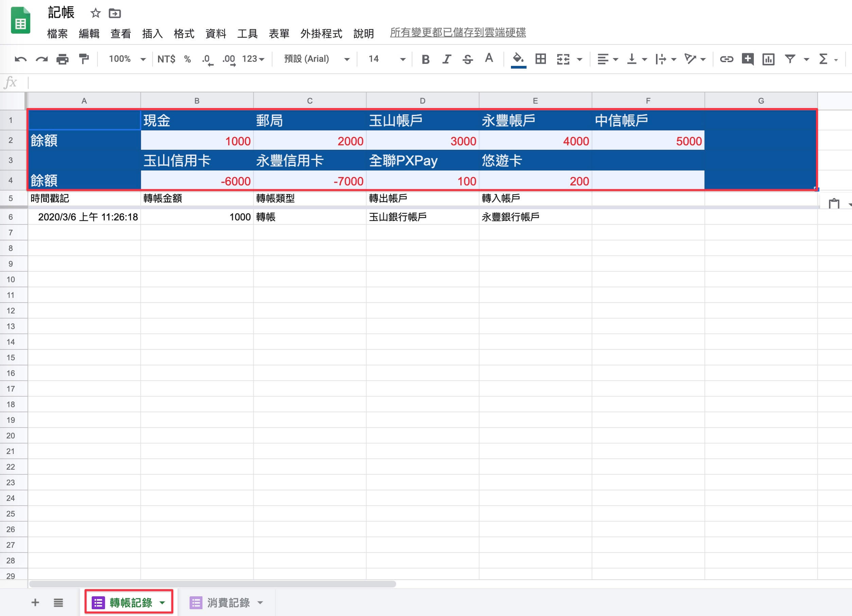This screenshot has height=616, width=852.
Task: Click the insert comment icon
Action: pos(748,59)
